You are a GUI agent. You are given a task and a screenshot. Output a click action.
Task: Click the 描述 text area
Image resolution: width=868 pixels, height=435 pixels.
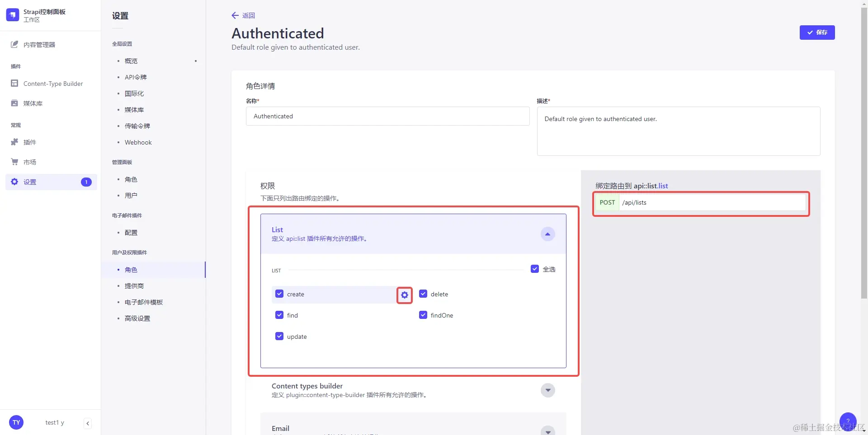[x=678, y=131]
